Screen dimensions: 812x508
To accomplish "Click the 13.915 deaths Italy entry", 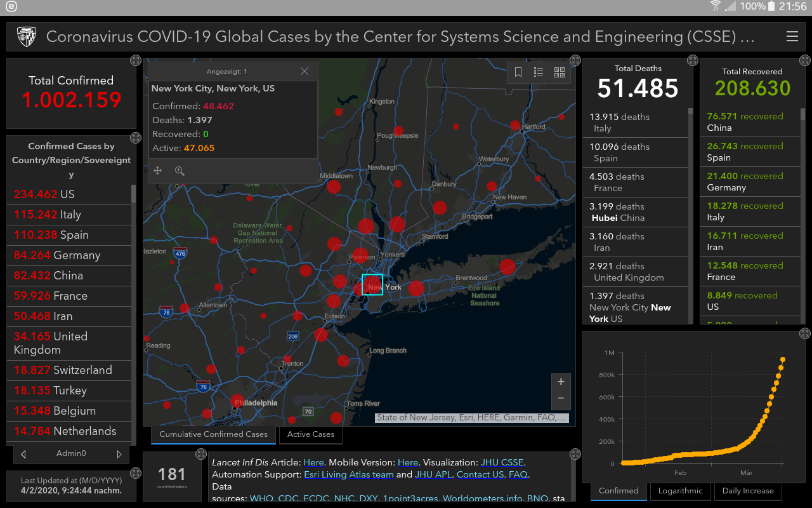I will 635,123.
